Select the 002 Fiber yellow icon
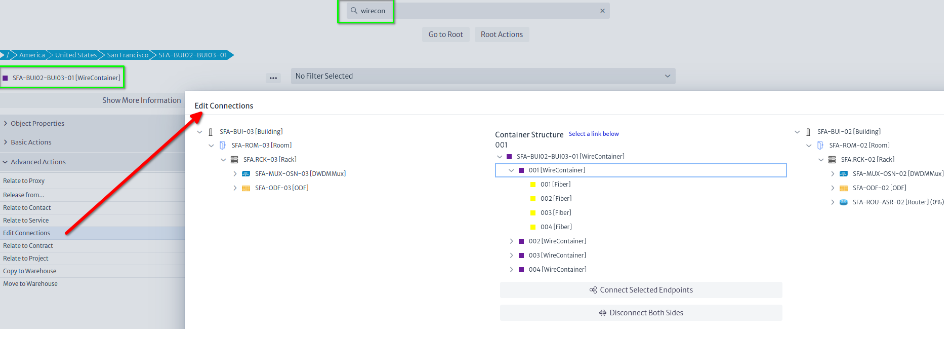 point(533,199)
